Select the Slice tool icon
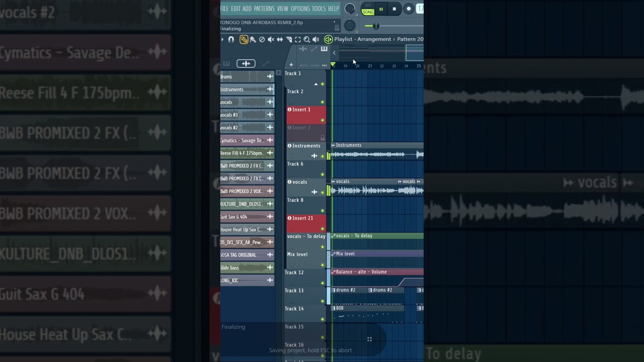Viewport: 644px width, 362px height. tap(289, 39)
